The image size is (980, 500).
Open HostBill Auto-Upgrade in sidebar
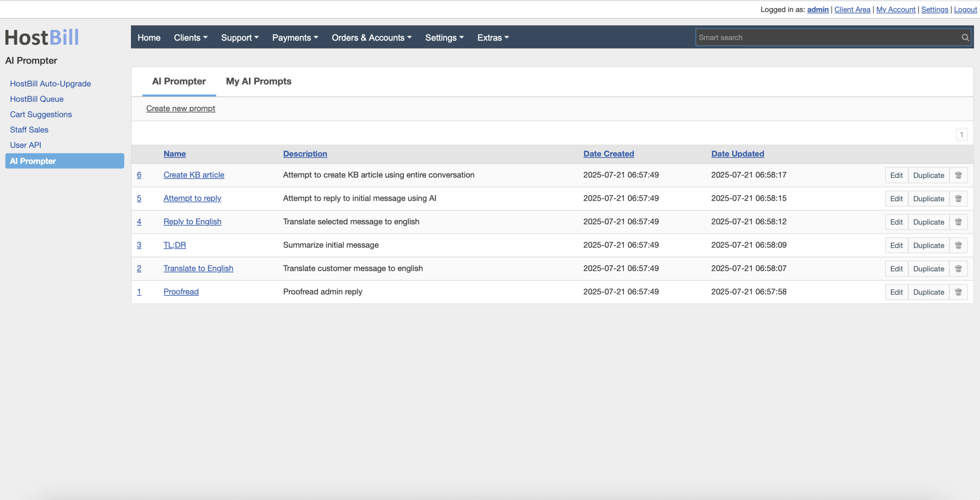51,83
